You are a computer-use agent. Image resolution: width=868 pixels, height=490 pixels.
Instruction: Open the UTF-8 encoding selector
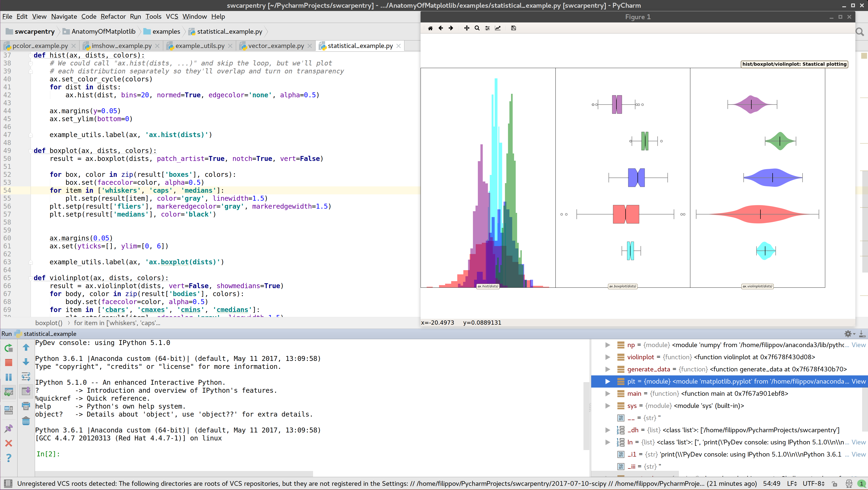click(813, 483)
